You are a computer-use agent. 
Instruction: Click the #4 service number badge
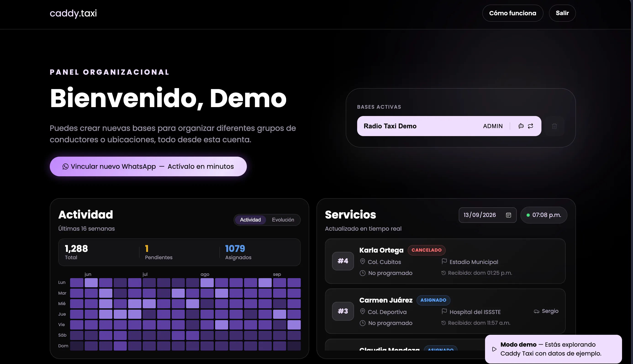coord(343,261)
